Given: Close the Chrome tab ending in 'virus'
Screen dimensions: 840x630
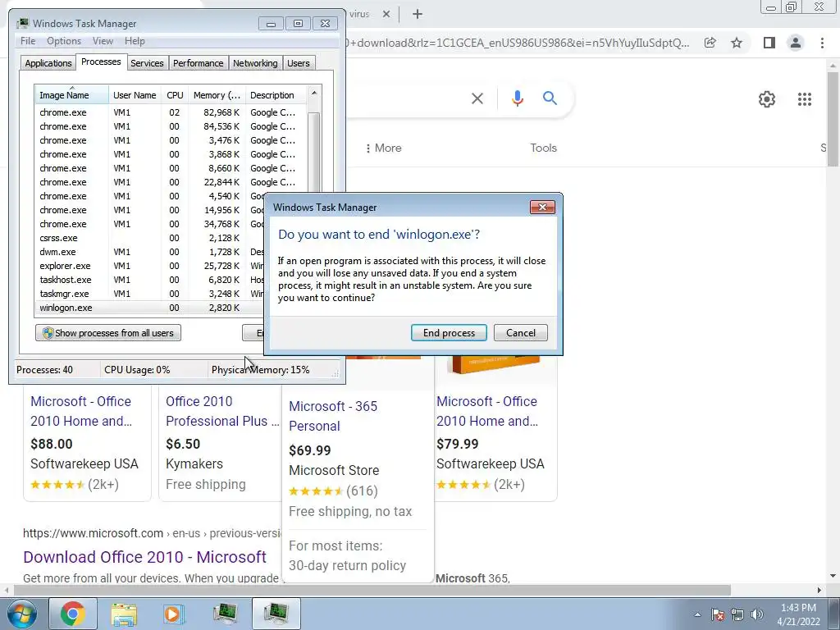Looking at the screenshot, I should pyautogui.click(x=386, y=14).
